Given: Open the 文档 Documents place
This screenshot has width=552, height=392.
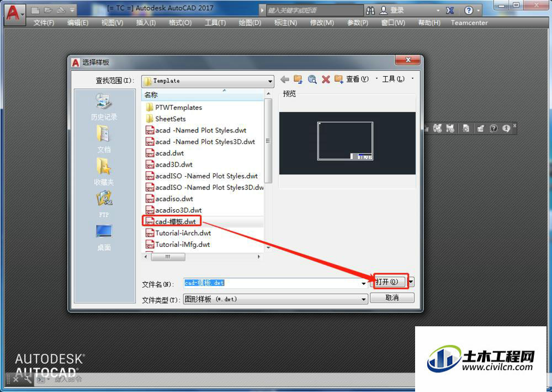Looking at the screenshot, I should pyautogui.click(x=104, y=139).
